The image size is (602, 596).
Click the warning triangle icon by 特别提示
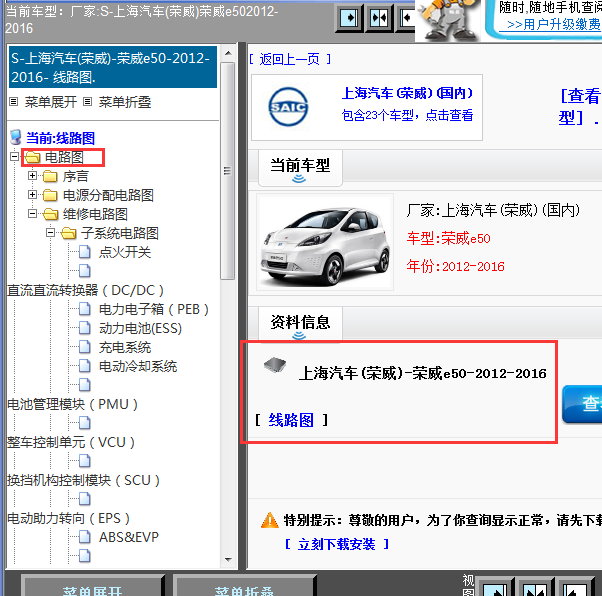point(270,520)
